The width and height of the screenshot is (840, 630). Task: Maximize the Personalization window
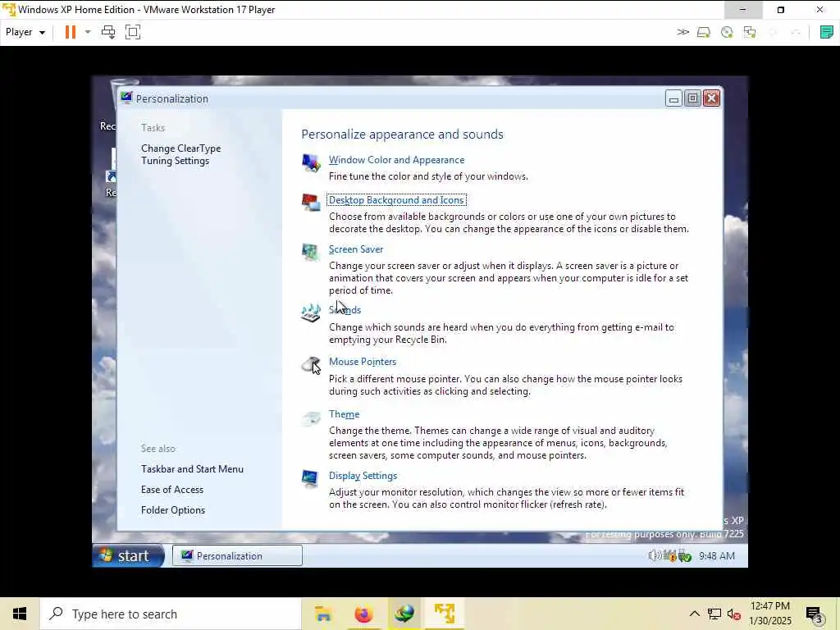(692, 98)
